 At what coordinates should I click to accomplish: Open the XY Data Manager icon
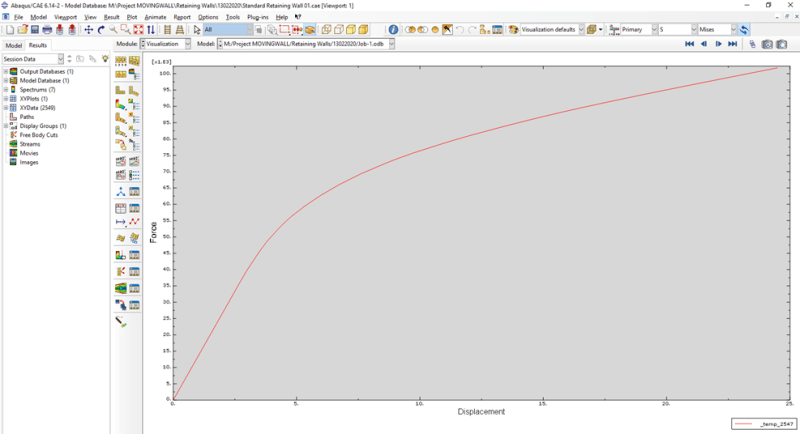point(134,208)
